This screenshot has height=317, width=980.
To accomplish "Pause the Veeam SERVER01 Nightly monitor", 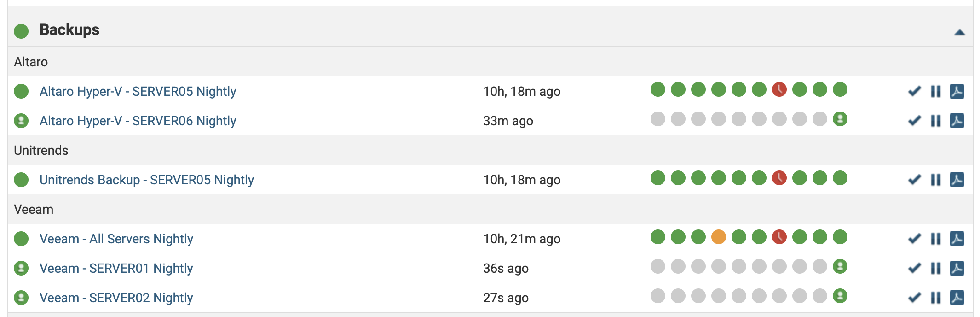I will tap(935, 268).
